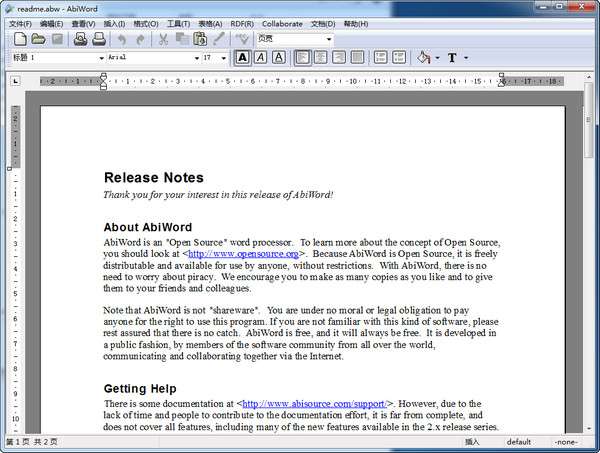The width and height of the screenshot is (600, 453).
Task: Undo the last action
Action: pyautogui.click(x=122, y=39)
